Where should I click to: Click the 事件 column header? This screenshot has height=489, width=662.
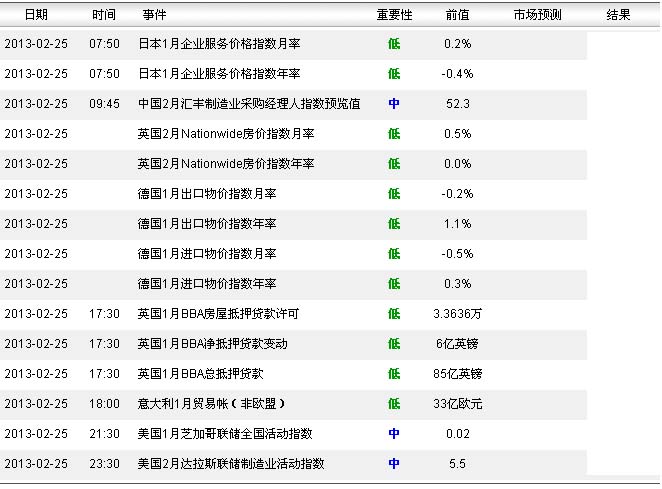pos(155,15)
